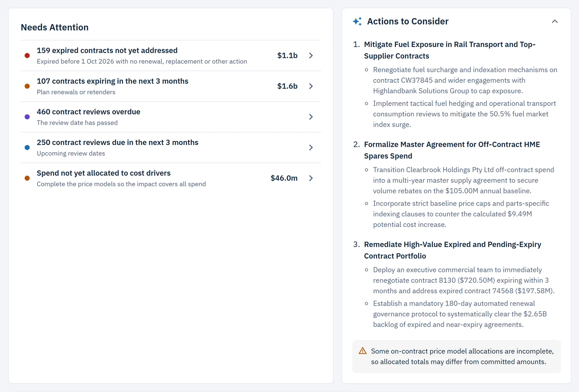Click 'Expired before 1 Oct 2026' subtitle
Viewport: 579px width, 392px height.
point(142,61)
